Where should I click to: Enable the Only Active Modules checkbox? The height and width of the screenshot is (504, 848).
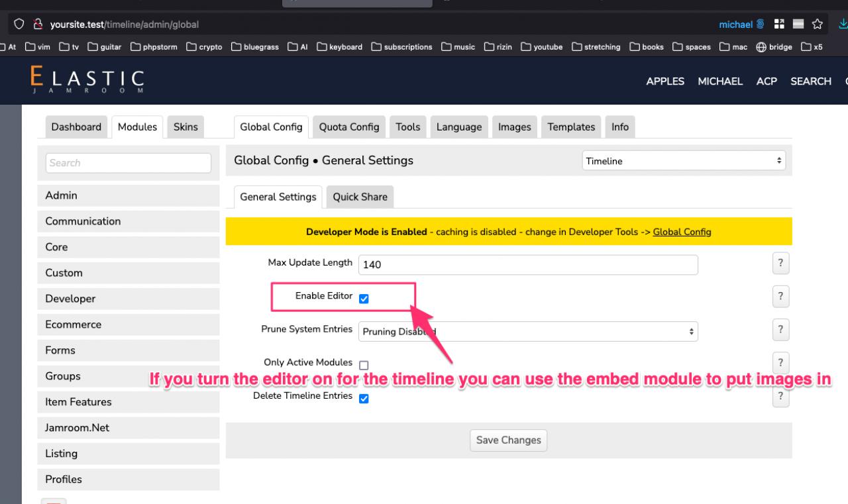[x=364, y=365]
